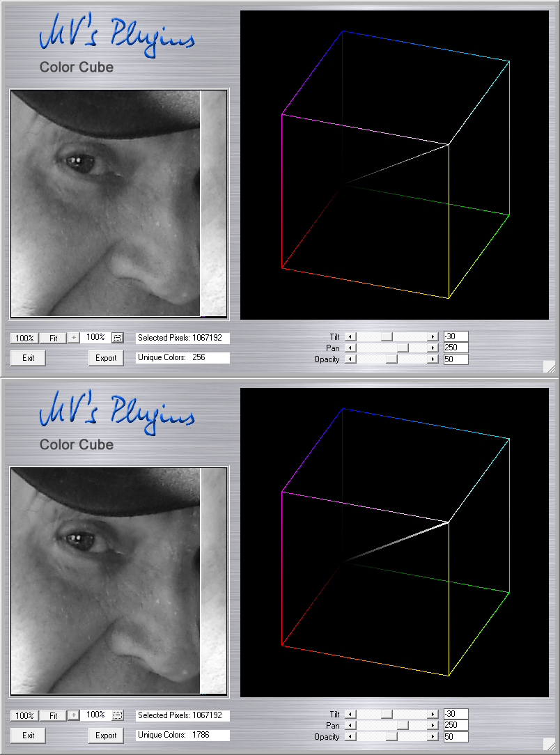Viewport: 560px width, 755px height.
Task: Click the Pan right arrow in the 1786 colors window
Action: tap(433, 725)
